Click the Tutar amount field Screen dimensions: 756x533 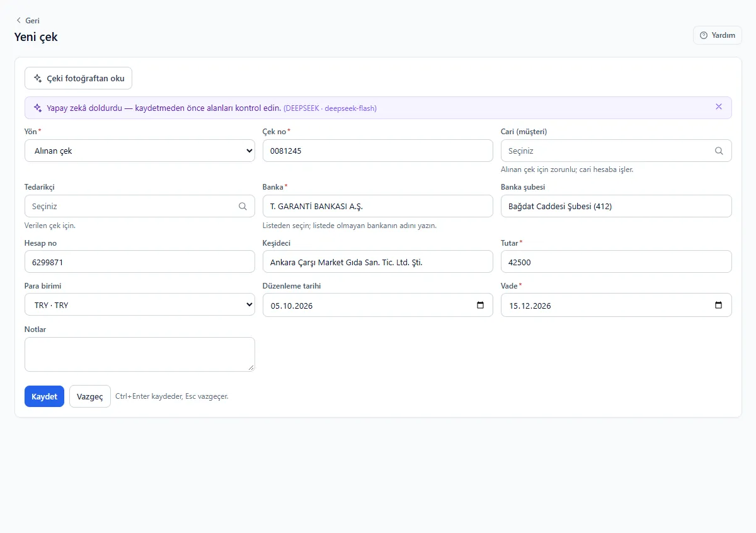[x=616, y=261]
